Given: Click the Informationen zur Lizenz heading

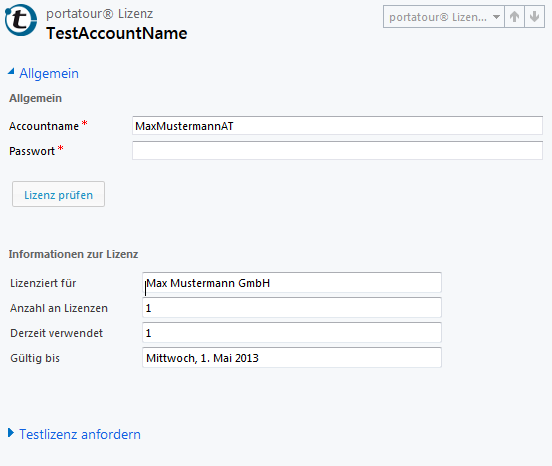Looking at the screenshot, I should pos(73,254).
